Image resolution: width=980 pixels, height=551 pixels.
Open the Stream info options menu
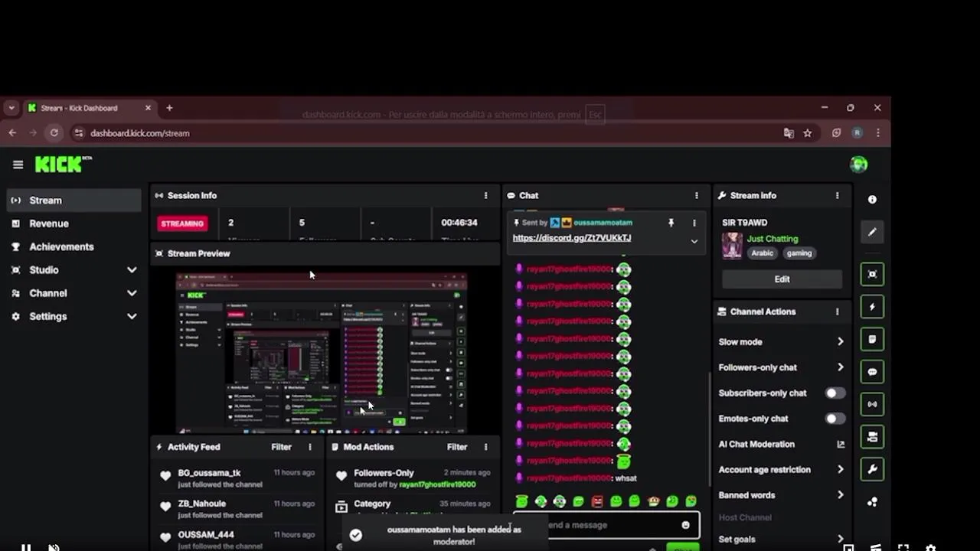point(837,196)
